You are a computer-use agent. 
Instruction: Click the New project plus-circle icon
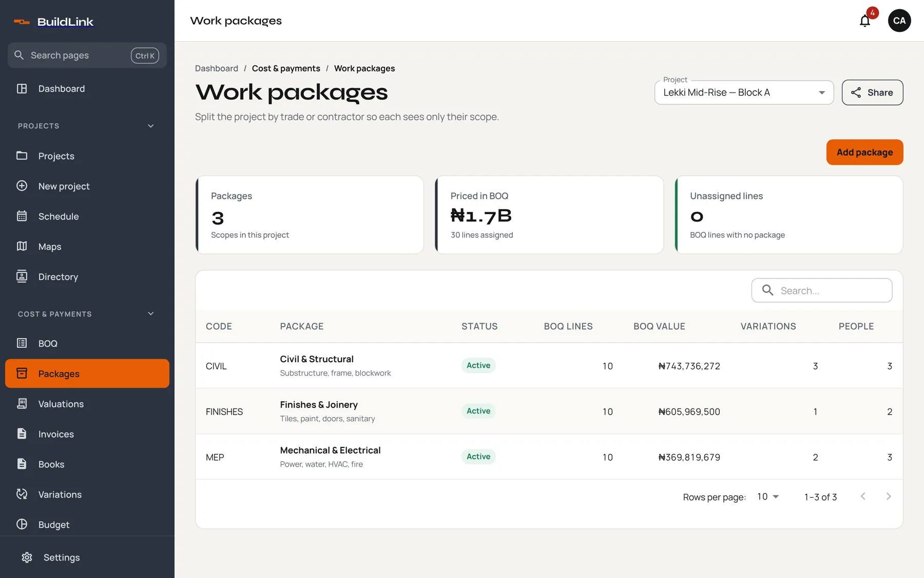click(x=22, y=186)
